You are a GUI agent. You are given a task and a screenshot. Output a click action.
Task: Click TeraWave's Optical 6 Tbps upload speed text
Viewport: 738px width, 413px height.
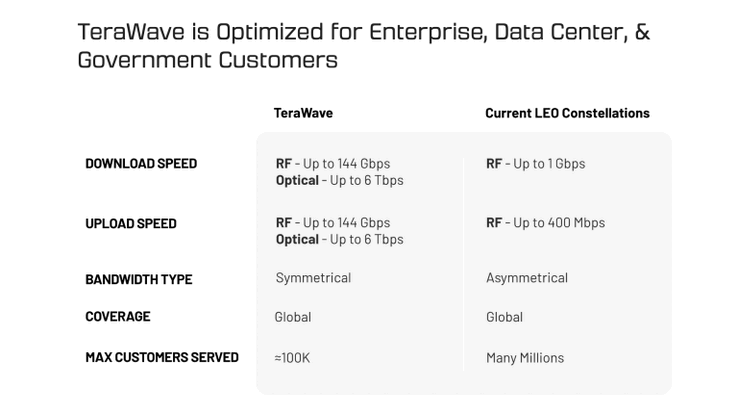(x=339, y=239)
